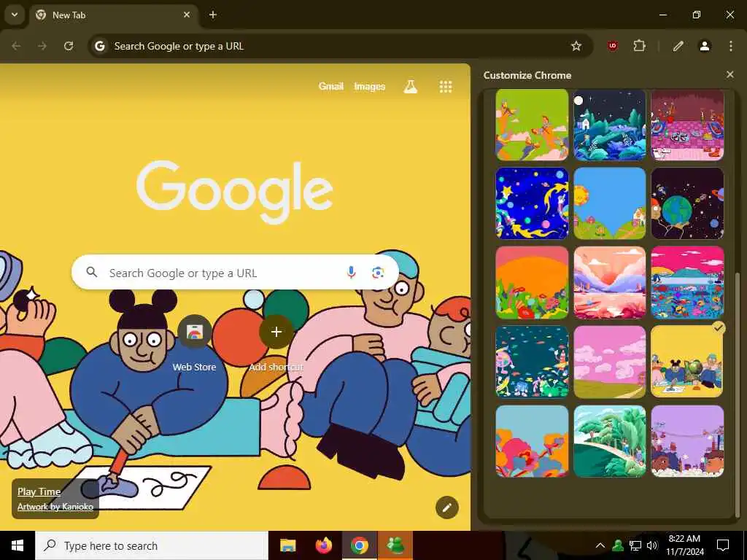The image size is (747, 560).
Task: Open the Images link
Action: tap(370, 86)
